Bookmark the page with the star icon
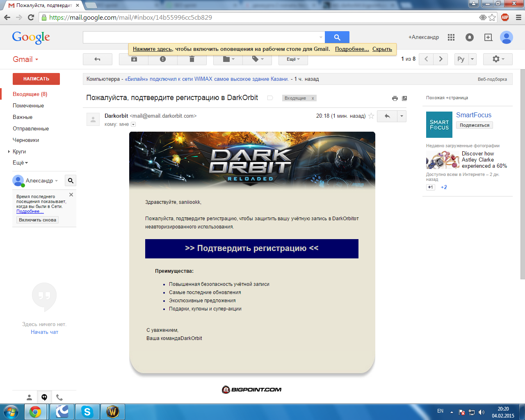Image resolution: width=525 pixels, height=420 pixels. pos(492,17)
